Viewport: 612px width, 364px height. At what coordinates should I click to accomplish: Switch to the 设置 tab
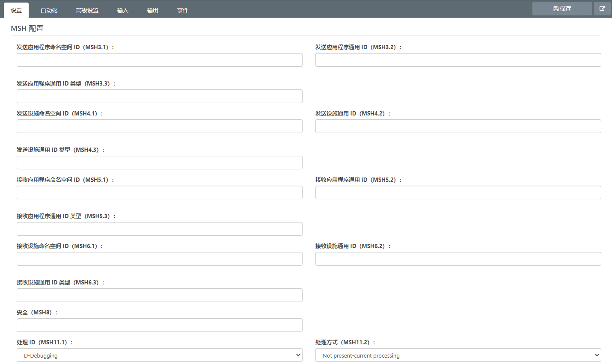coord(16,10)
